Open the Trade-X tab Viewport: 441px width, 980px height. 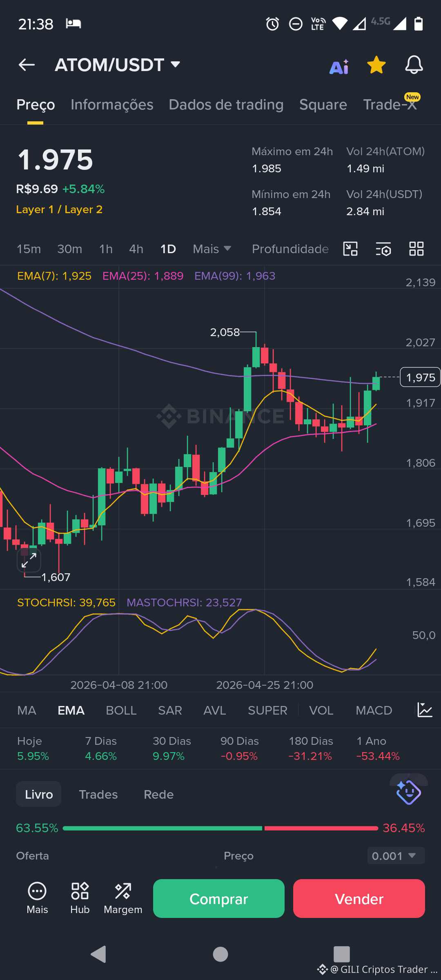pyautogui.click(x=390, y=105)
